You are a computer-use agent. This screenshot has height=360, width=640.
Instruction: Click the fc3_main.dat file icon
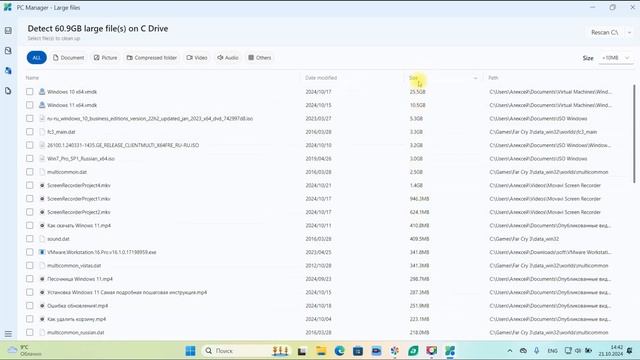point(42,132)
